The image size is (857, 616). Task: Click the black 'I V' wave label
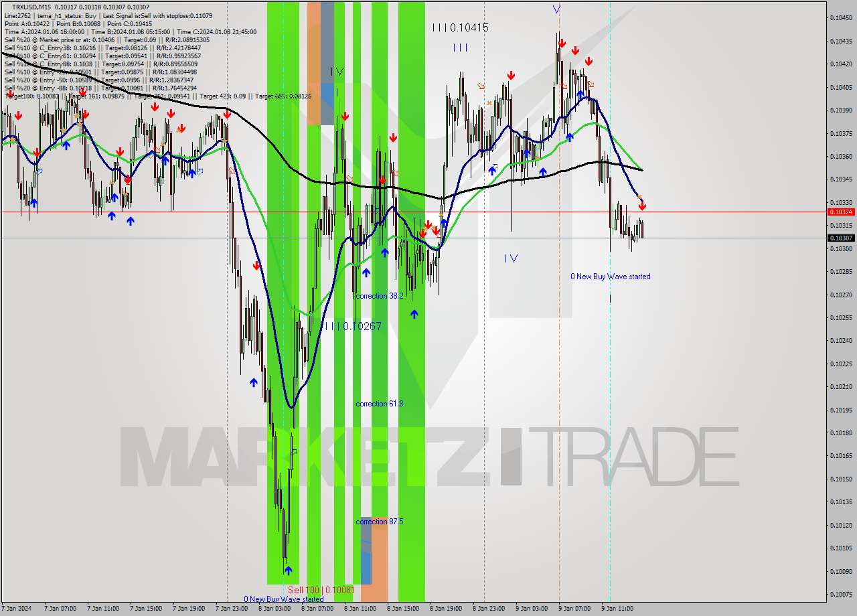click(x=337, y=72)
